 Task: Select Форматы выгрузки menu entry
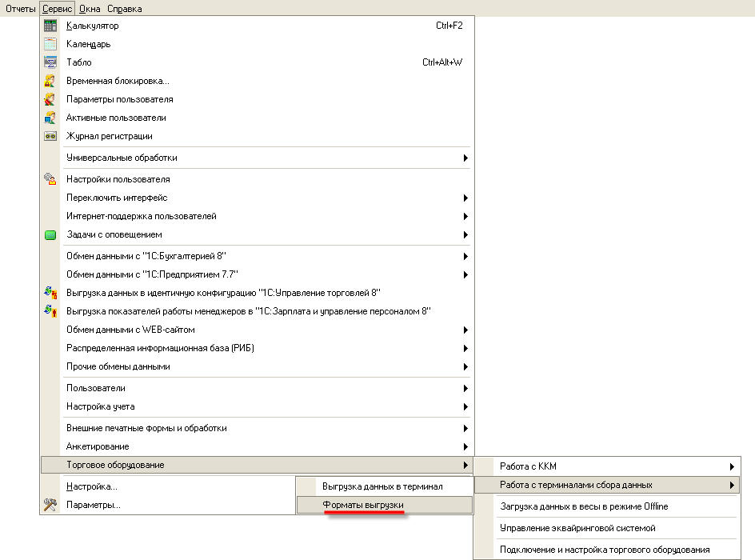363,506
